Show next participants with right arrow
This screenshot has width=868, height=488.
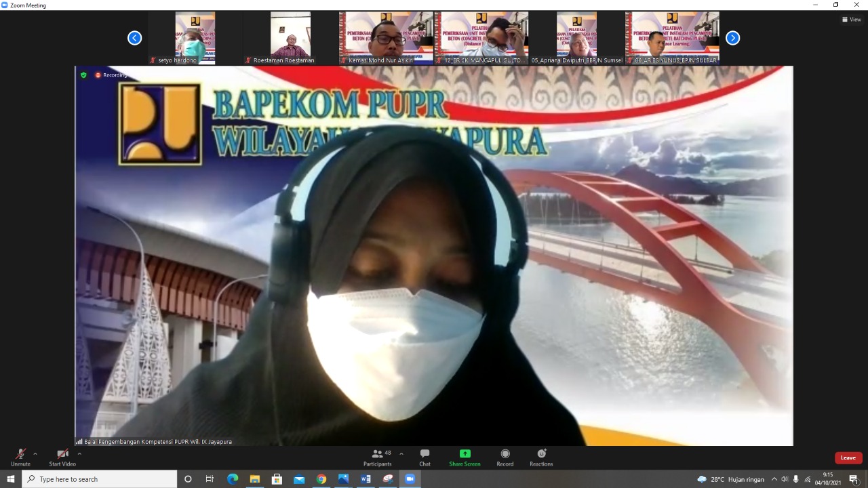point(733,38)
